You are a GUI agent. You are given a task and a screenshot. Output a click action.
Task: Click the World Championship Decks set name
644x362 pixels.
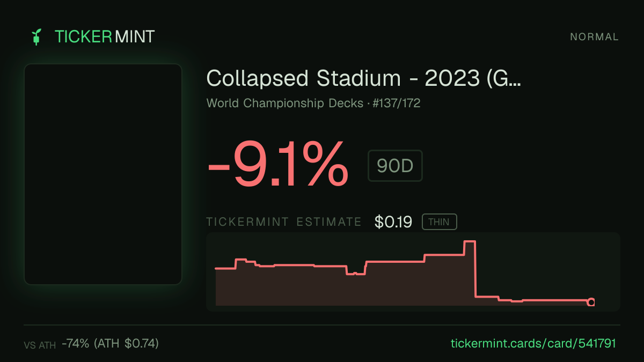pyautogui.click(x=284, y=104)
